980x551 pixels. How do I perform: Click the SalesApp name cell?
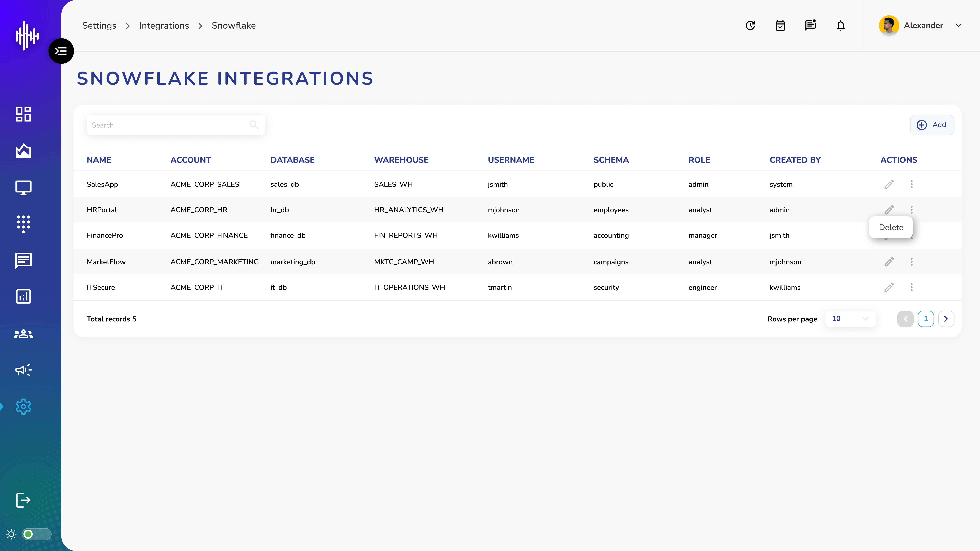[102, 184]
